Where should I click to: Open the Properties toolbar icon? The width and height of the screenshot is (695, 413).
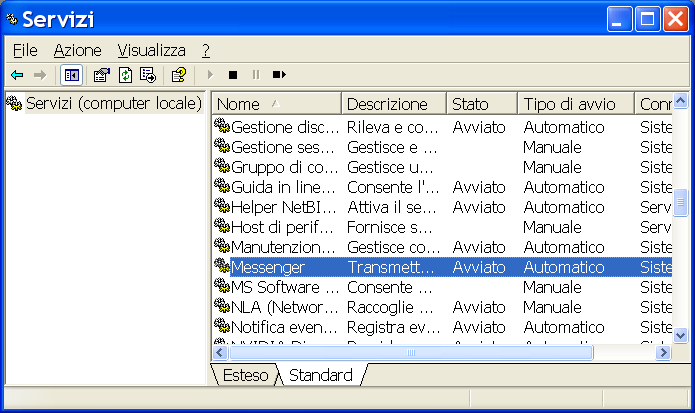coord(102,74)
